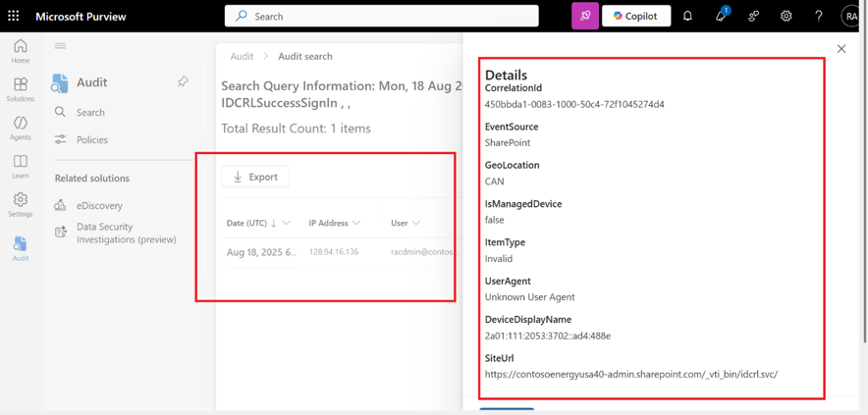Select Search in Audit menu
Image resolution: width=868 pixels, height=415 pixels.
coord(90,113)
